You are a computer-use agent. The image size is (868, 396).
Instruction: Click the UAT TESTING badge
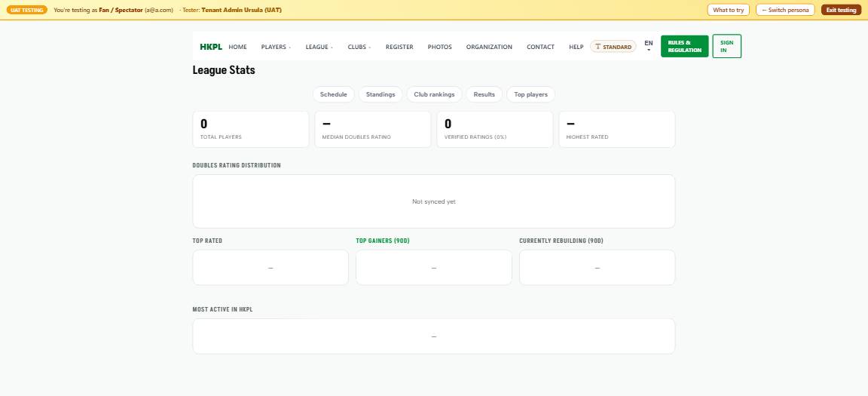(26, 10)
